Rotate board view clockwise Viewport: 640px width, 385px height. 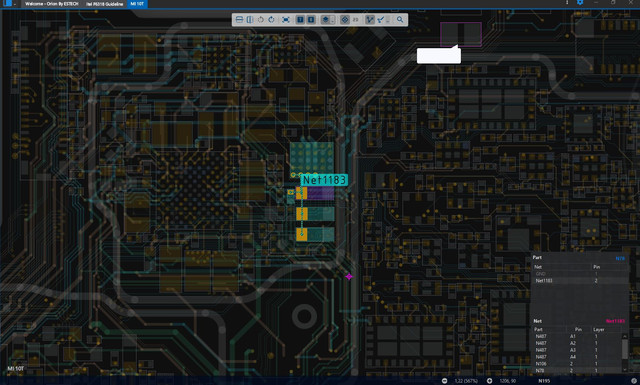(271, 20)
